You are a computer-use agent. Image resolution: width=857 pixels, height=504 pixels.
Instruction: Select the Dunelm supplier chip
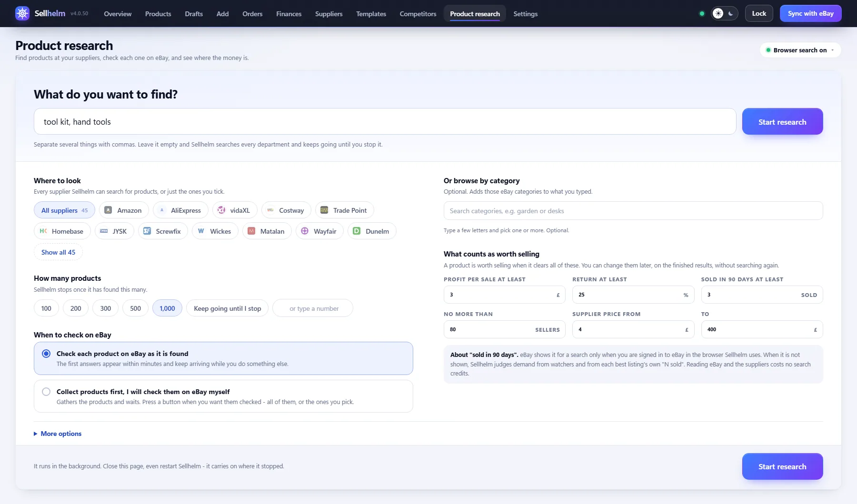(372, 231)
